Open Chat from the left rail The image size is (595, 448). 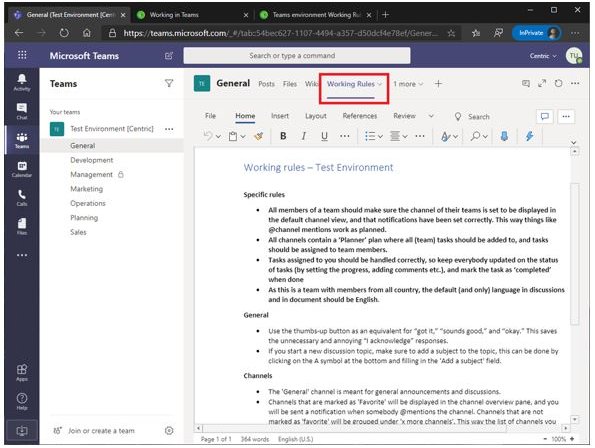22,111
